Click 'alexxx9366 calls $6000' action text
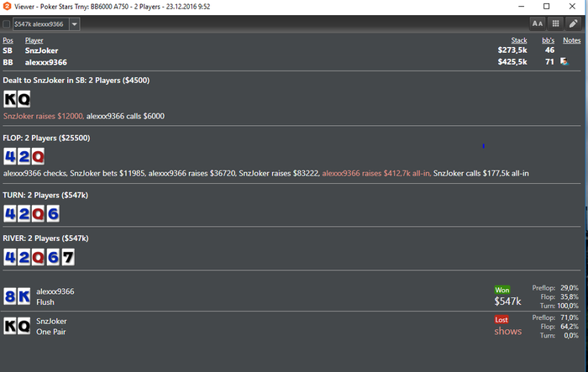This screenshot has width=588, height=372. pos(125,116)
